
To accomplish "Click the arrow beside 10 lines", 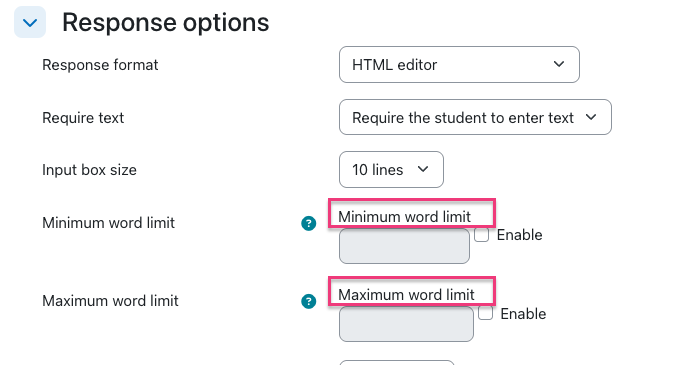I will tap(423, 169).
